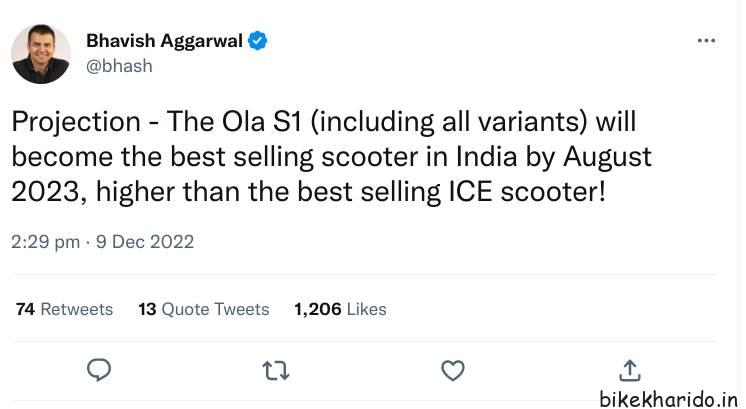
Task: View the 1,206 Likes list
Action: click(x=340, y=309)
